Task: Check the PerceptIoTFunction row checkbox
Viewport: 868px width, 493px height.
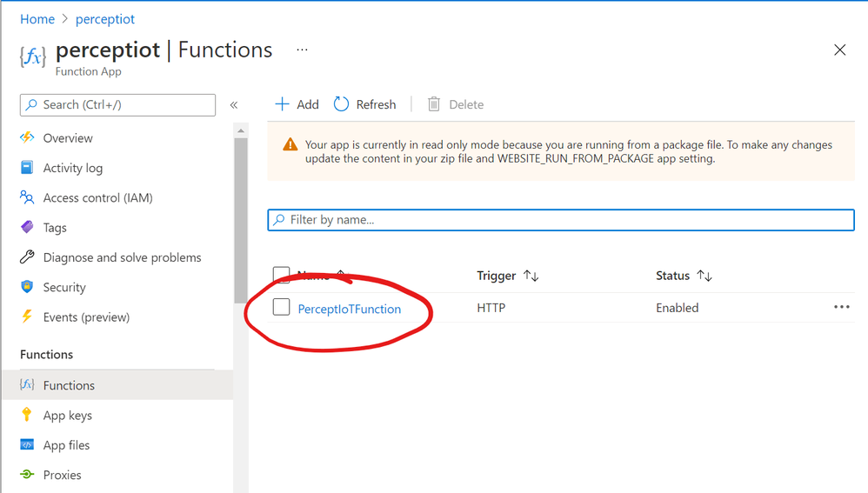Action: [x=281, y=307]
